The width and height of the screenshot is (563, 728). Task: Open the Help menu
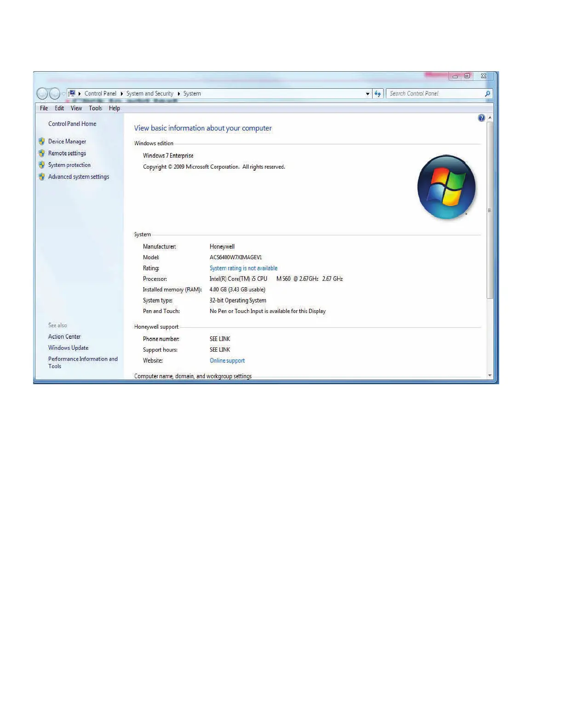tap(115, 108)
